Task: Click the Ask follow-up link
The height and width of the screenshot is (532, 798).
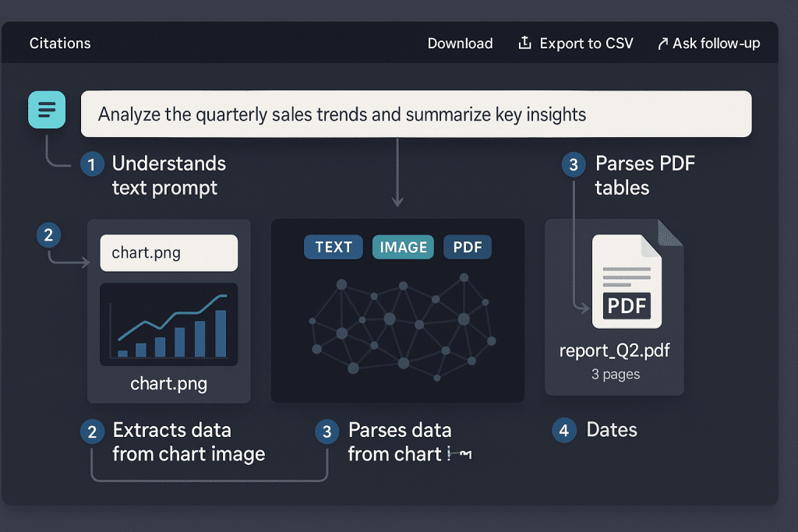Action: (708, 44)
